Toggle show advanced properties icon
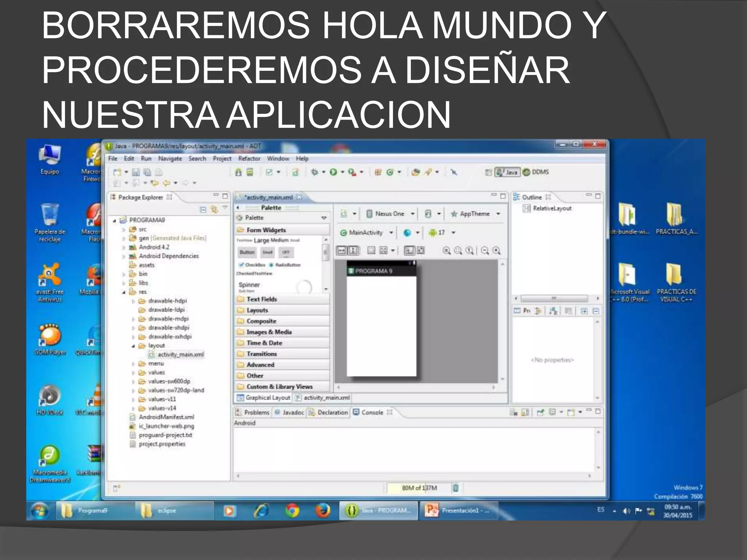Image resolution: width=747 pixels, height=560 pixels. 568,311
